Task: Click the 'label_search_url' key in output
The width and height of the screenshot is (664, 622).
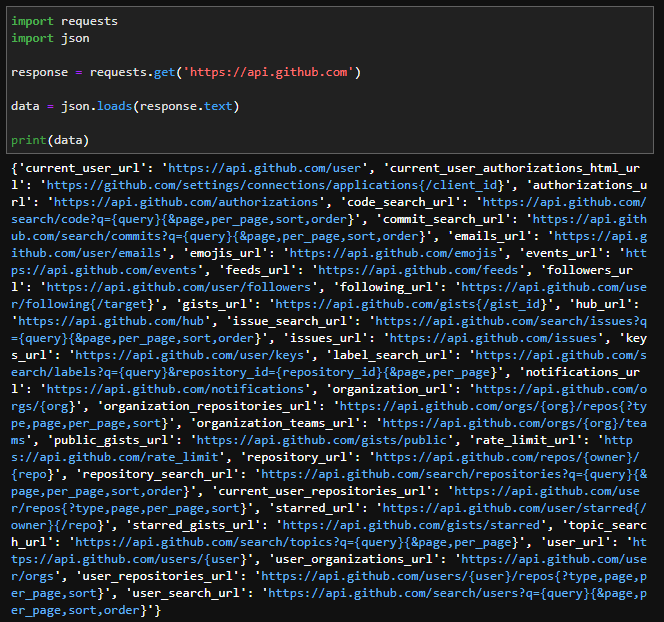Action: coord(390,355)
